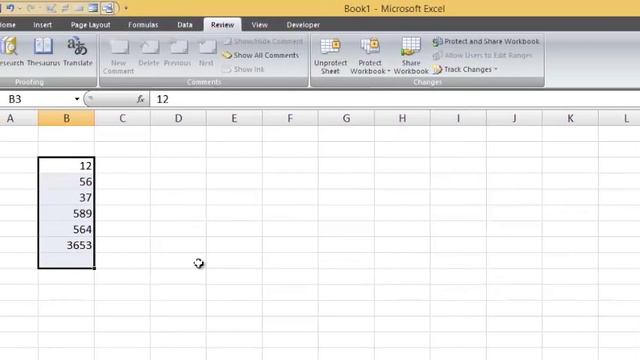Customize Quick Access Toolbar dropdown

[126, 8]
